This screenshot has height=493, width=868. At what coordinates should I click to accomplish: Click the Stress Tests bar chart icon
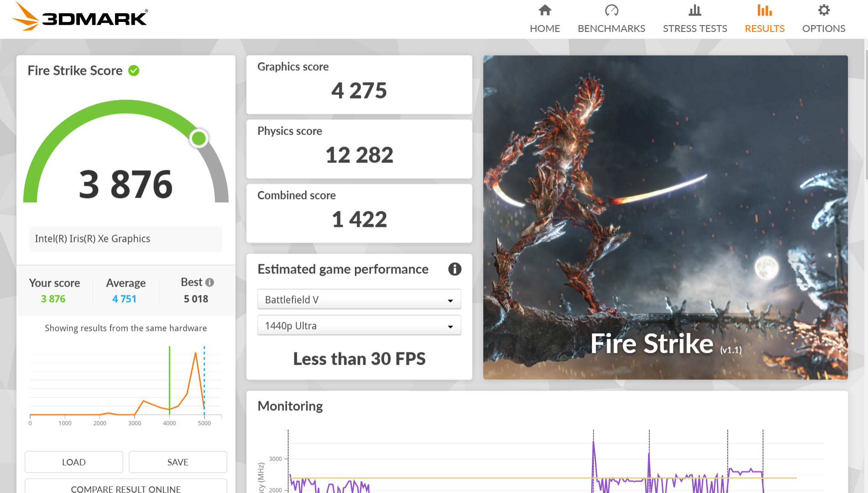[695, 10]
